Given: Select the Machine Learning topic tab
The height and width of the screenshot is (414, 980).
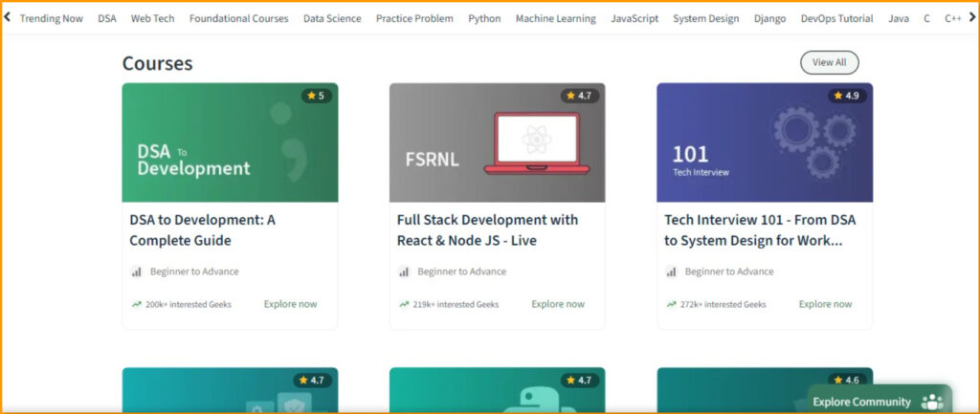Looking at the screenshot, I should point(555,18).
